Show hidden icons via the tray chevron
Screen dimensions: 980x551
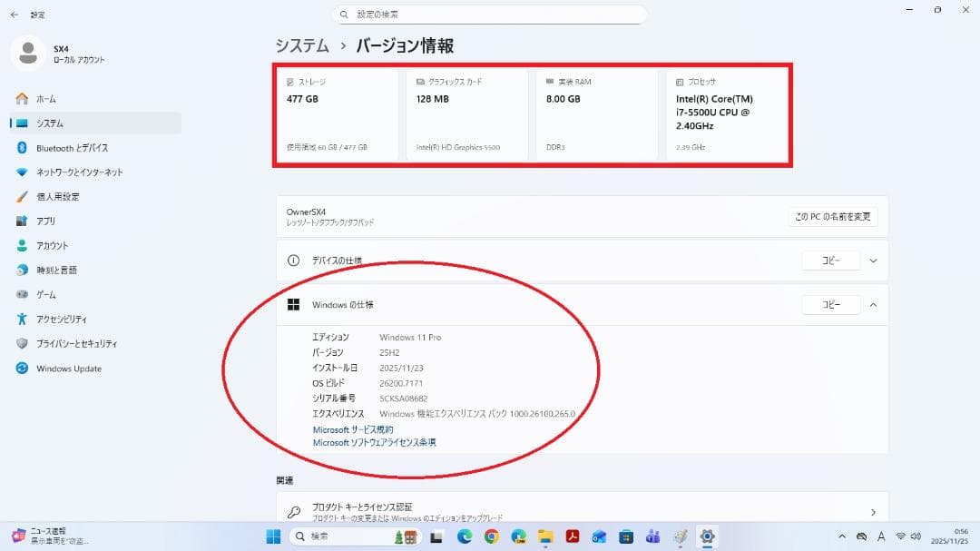click(x=841, y=536)
